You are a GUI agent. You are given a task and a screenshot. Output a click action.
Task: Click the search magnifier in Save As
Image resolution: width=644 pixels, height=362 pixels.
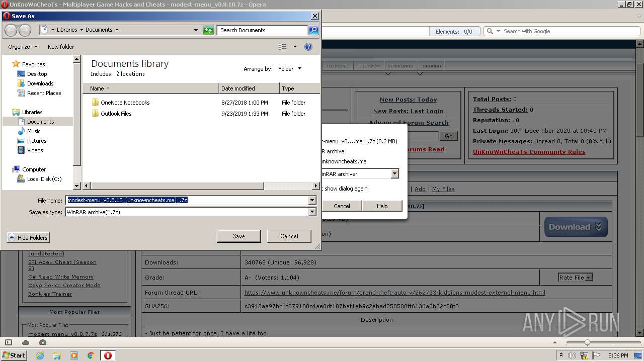pyautogui.click(x=313, y=30)
